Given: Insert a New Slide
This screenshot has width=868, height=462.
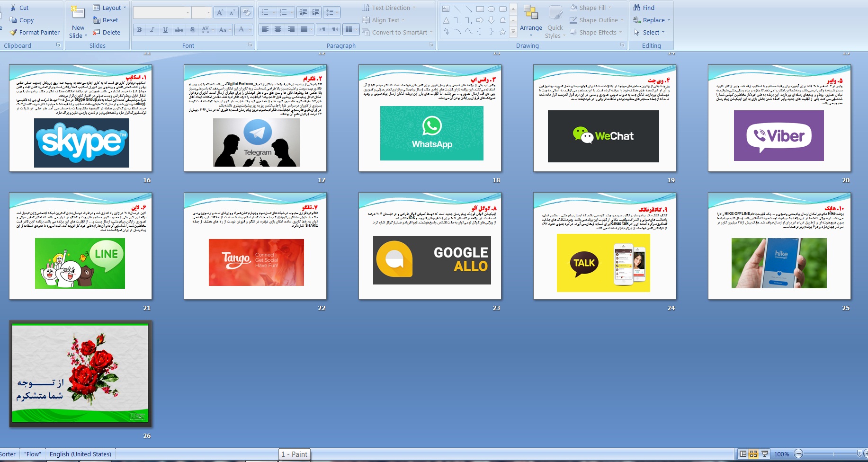Looking at the screenshot, I should [x=78, y=22].
